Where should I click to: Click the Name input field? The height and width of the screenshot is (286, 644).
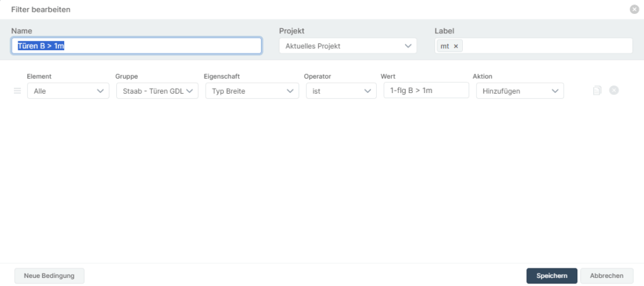click(x=136, y=46)
